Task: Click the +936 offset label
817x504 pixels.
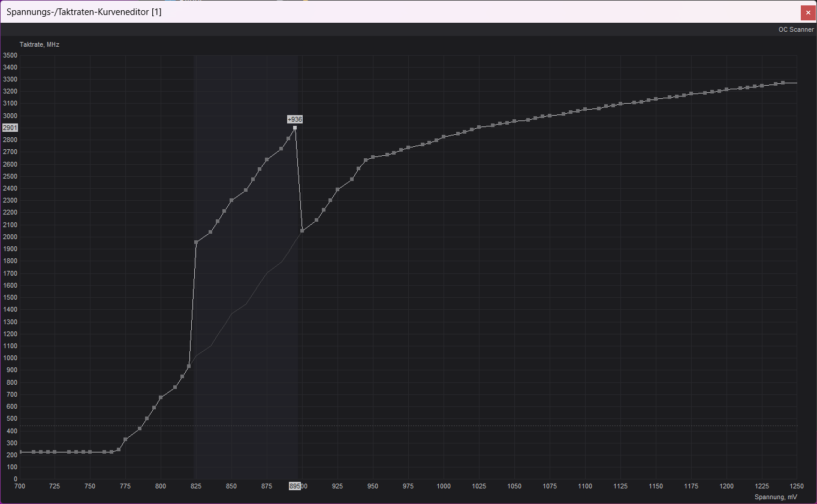Action: coord(295,119)
